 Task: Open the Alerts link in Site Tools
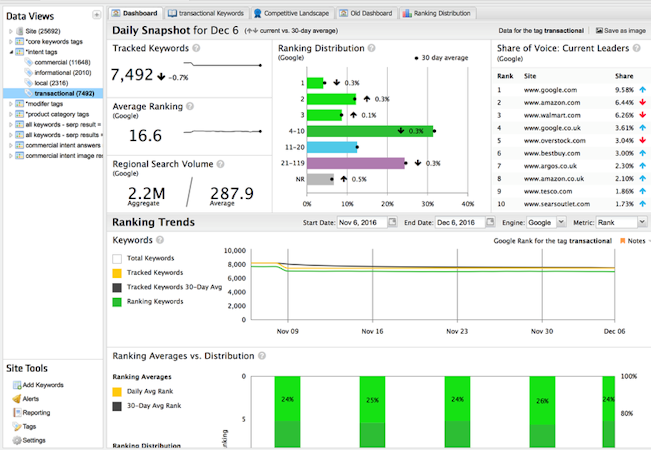31,399
